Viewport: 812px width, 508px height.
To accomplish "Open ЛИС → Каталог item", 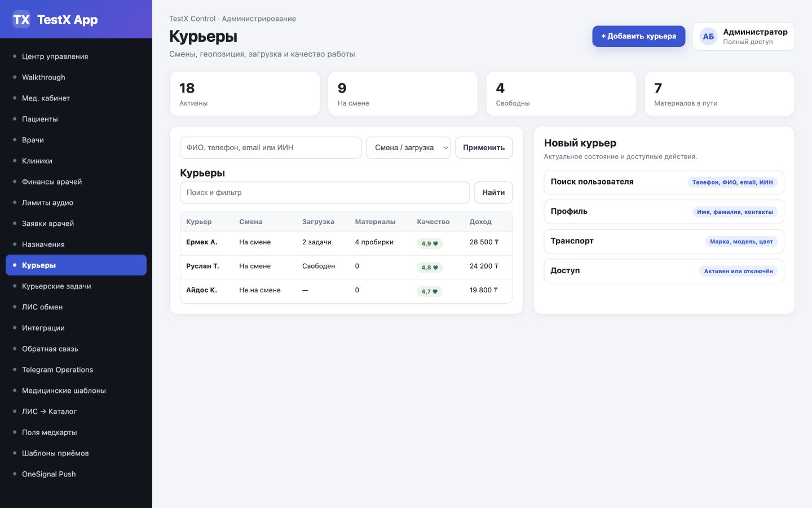I will click(76, 411).
